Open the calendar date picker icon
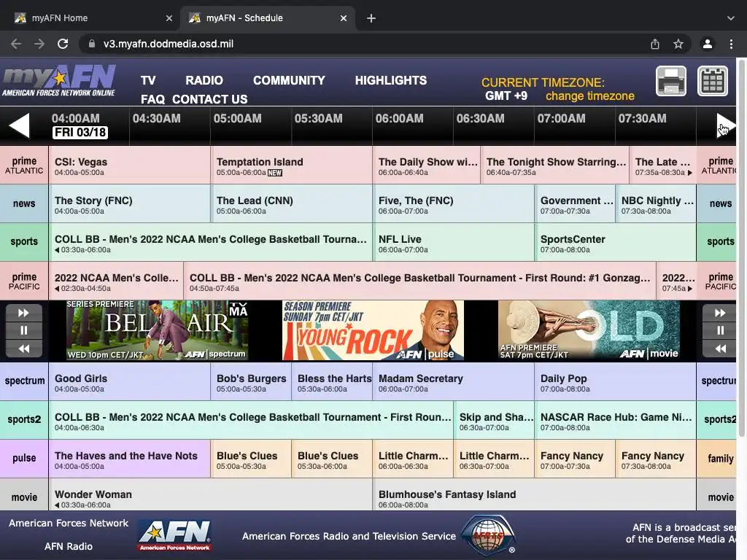This screenshot has width=747, height=560. tap(713, 81)
